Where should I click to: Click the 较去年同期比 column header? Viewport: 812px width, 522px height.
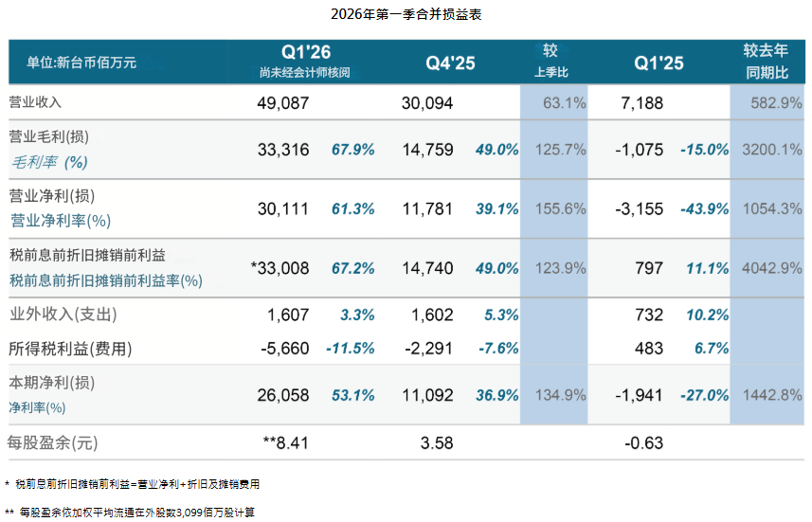click(x=766, y=62)
